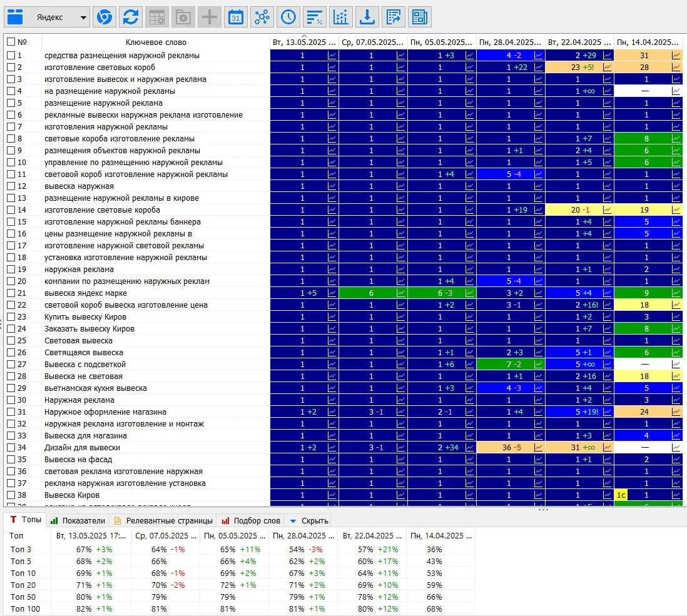Check the box for keyword row 1
This screenshot has width=687, height=616.
[11, 56]
